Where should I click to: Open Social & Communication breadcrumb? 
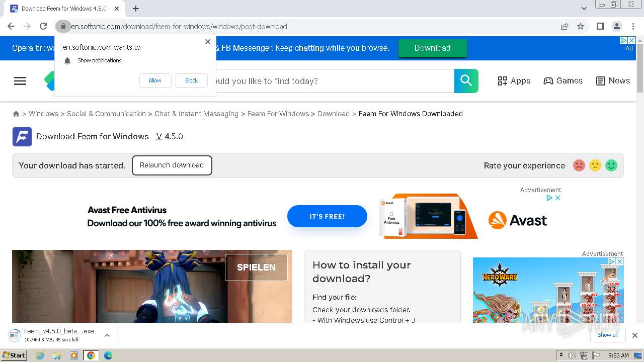point(106,114)
